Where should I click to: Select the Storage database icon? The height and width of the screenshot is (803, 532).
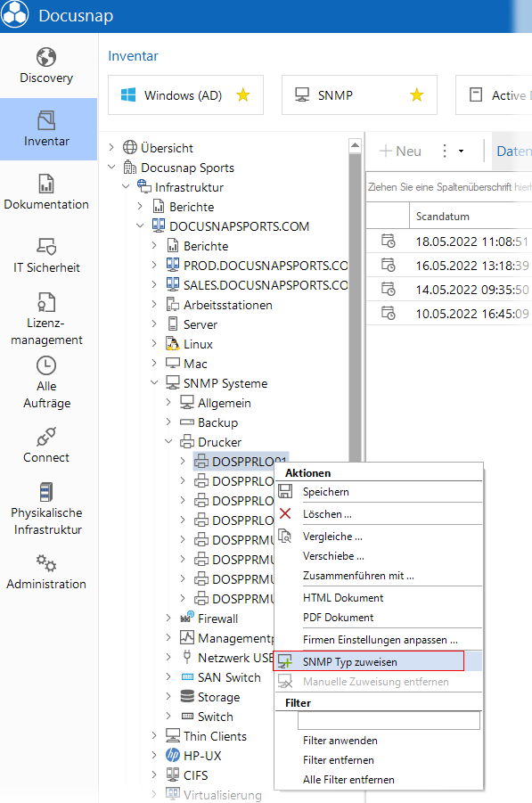click(187, 696)
